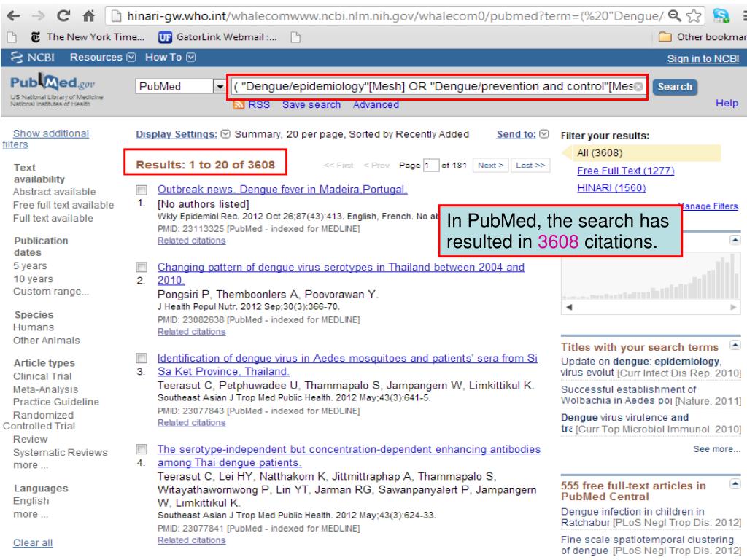The width and height of the screenshot is (747, 560).
Task: Open Related citations for PMID 23113325
Action: [x=192, y=241]
